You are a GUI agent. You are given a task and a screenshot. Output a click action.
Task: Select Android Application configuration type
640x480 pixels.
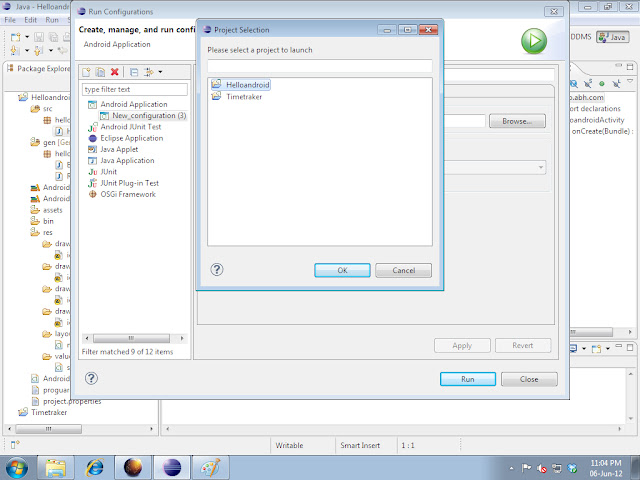[128, 104]
